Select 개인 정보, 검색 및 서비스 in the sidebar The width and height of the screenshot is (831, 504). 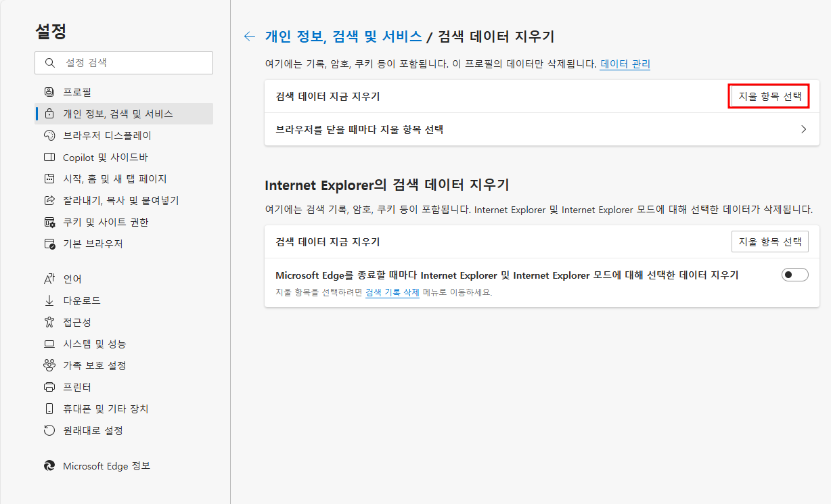(124, 114)
